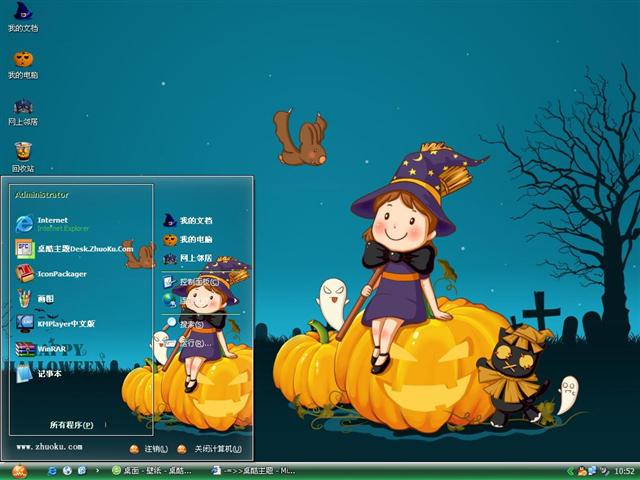Image resolution: width=640 pixels, height=480 pixels.
Task: Launch IconPackager from start menu
Action: 51,273
